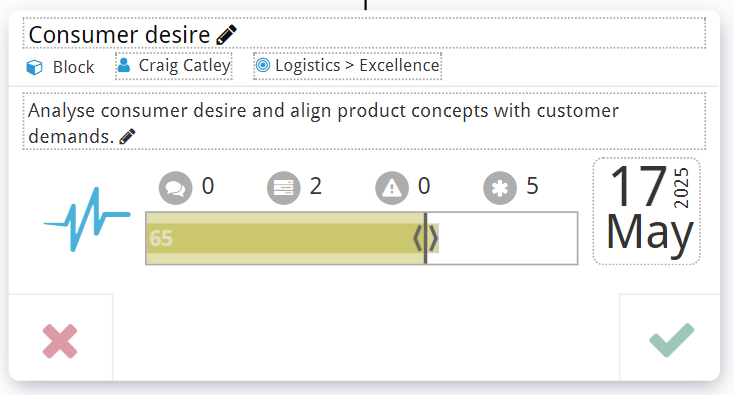Image resolution: width=734 pixels, height=395 pixels.
Task: Click the blue pulse activity icon
Action: click(x=87, y=219)
